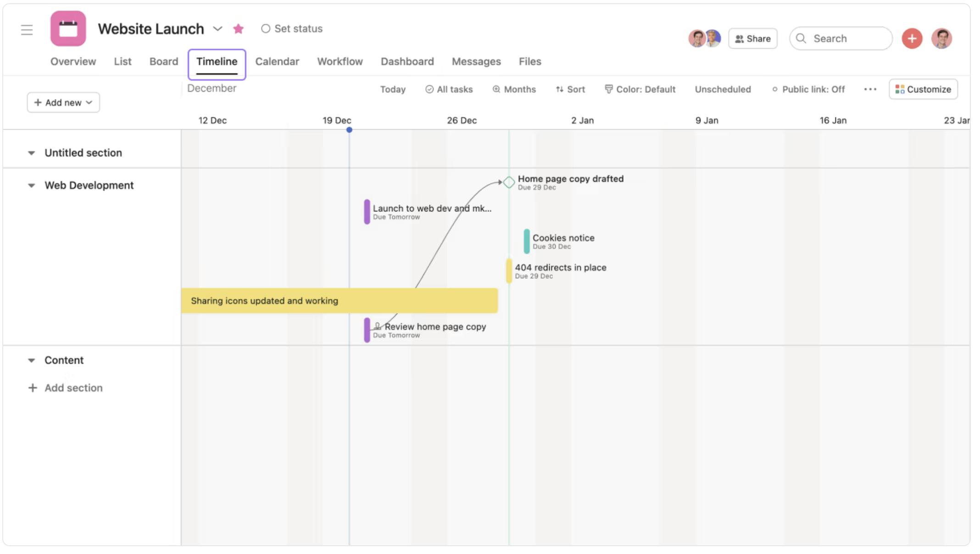Jump to Today on timeline
Screen dimensions: 980x554
click(x=393, y=89)
